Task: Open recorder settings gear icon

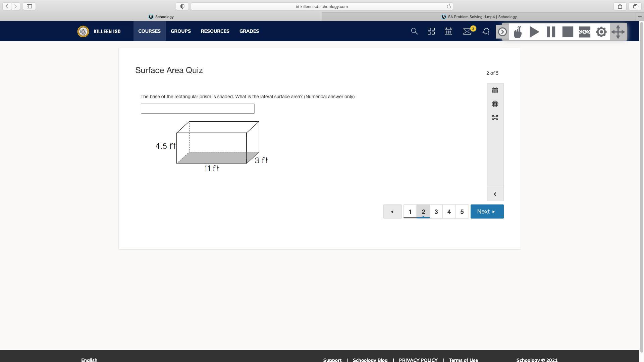Action: [601, 32]
